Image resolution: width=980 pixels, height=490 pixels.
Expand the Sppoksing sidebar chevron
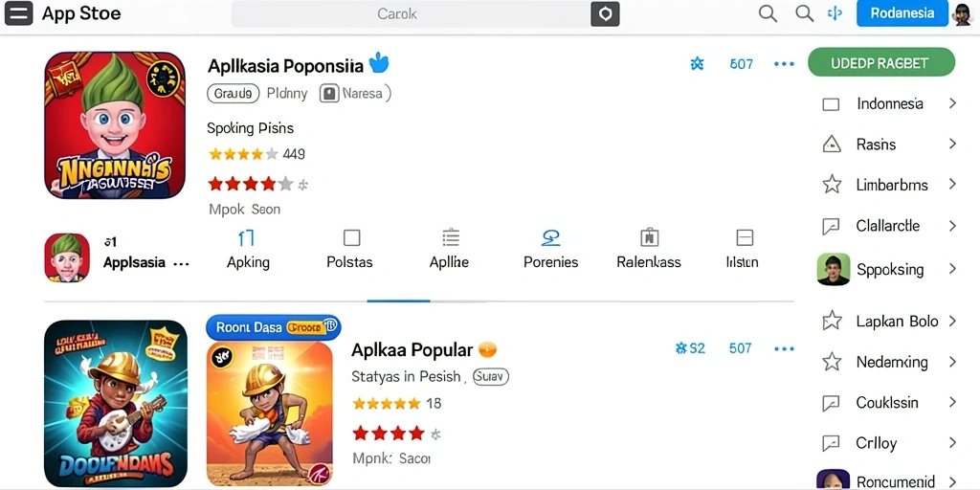[952, 269]
